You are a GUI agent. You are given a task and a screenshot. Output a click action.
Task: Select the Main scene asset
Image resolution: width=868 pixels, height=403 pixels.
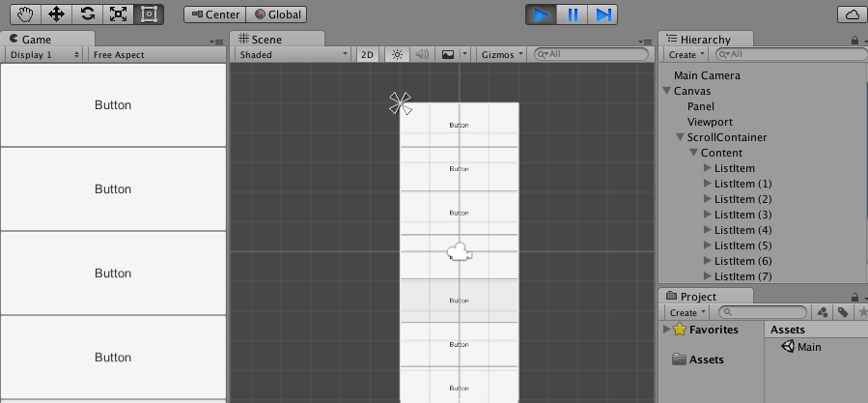[801, 347]
